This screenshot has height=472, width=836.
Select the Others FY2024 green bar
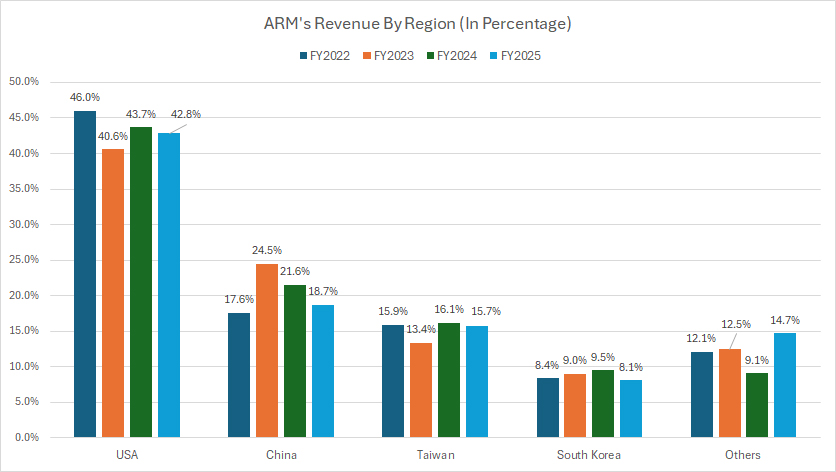tap(757, 405)
